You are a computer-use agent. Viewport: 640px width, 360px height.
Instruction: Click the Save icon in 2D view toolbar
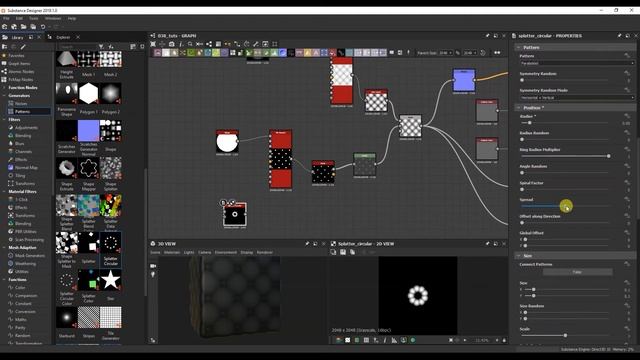[343, 252]
